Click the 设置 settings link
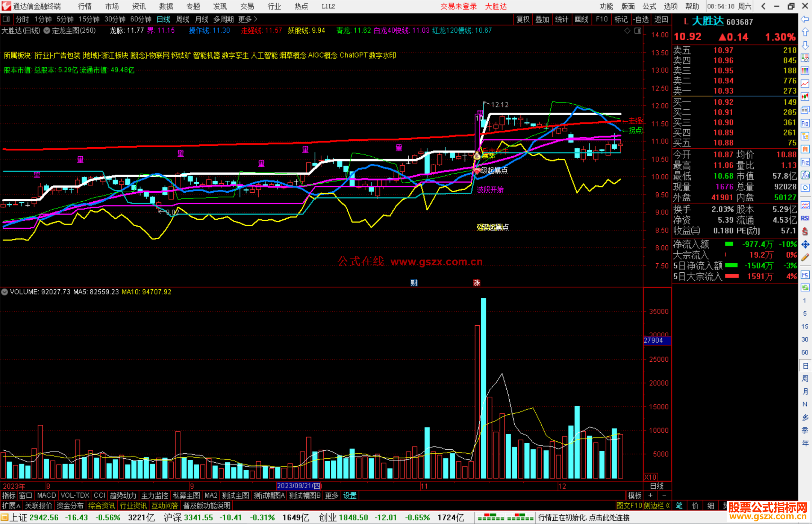 (x=350, y=495)
